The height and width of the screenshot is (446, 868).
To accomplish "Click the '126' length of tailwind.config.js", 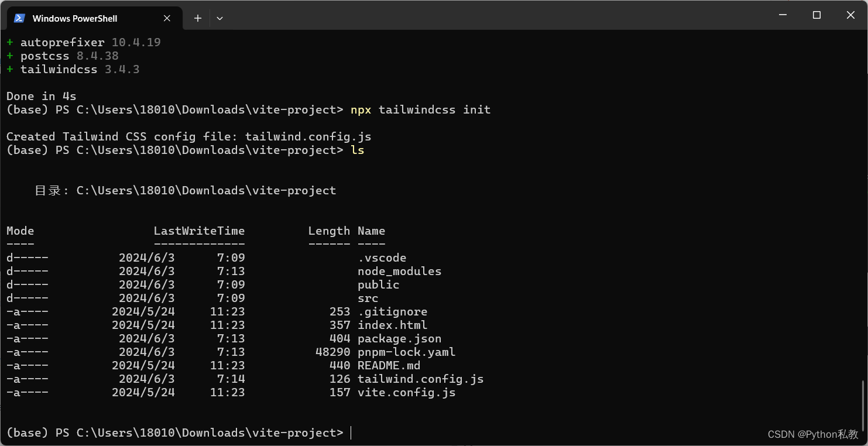I will (x=339, y=379).
